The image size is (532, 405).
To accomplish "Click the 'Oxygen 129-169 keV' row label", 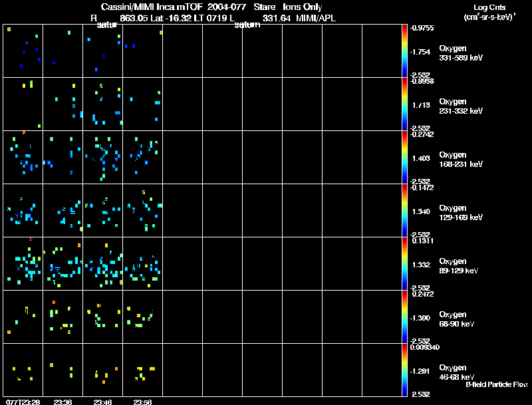I will click(x=461, y=213).
